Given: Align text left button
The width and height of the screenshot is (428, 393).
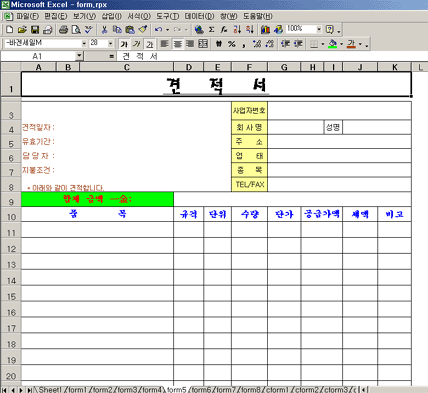Looking at the screenshot, I should click(x=164, y=44).
